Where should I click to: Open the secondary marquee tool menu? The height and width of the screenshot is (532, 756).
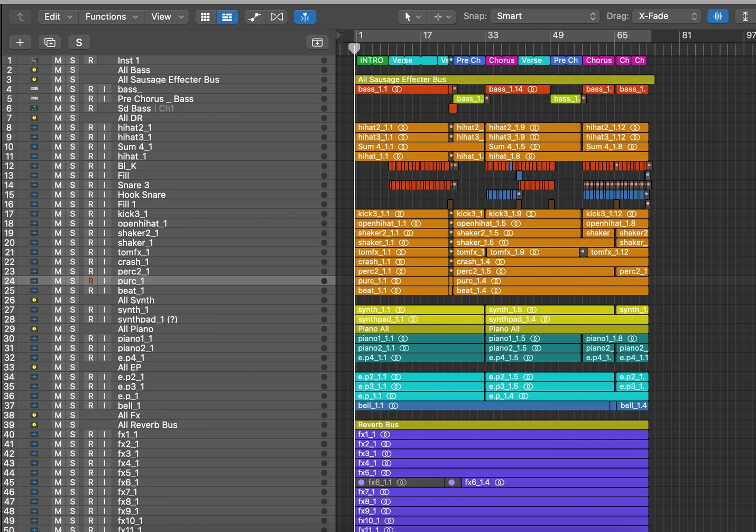[x=441, y=16]
